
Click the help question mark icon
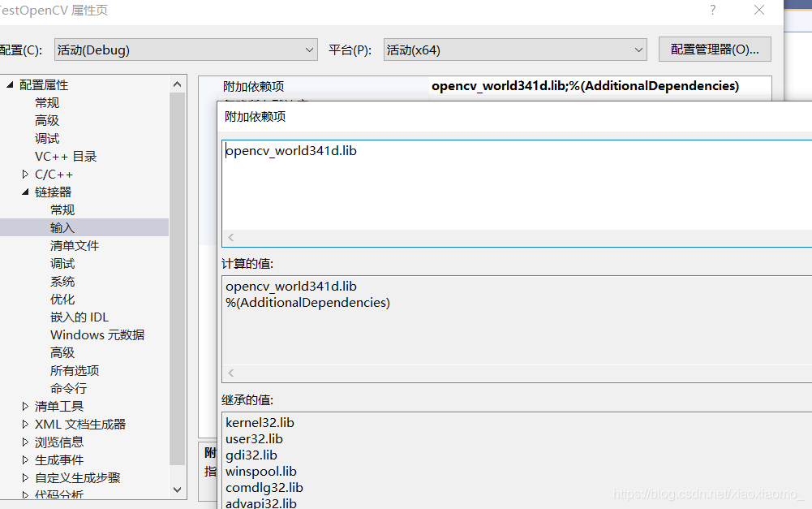point(713,10)
